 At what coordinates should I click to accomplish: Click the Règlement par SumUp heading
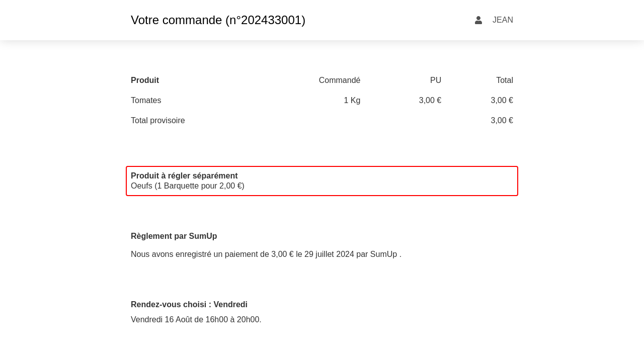pos(174,236)
